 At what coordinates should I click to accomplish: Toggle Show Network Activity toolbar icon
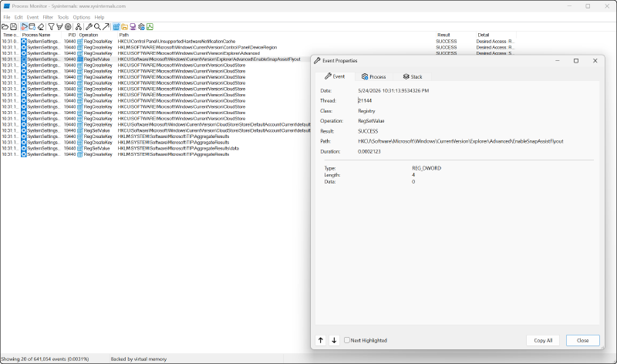click(133, 27)
